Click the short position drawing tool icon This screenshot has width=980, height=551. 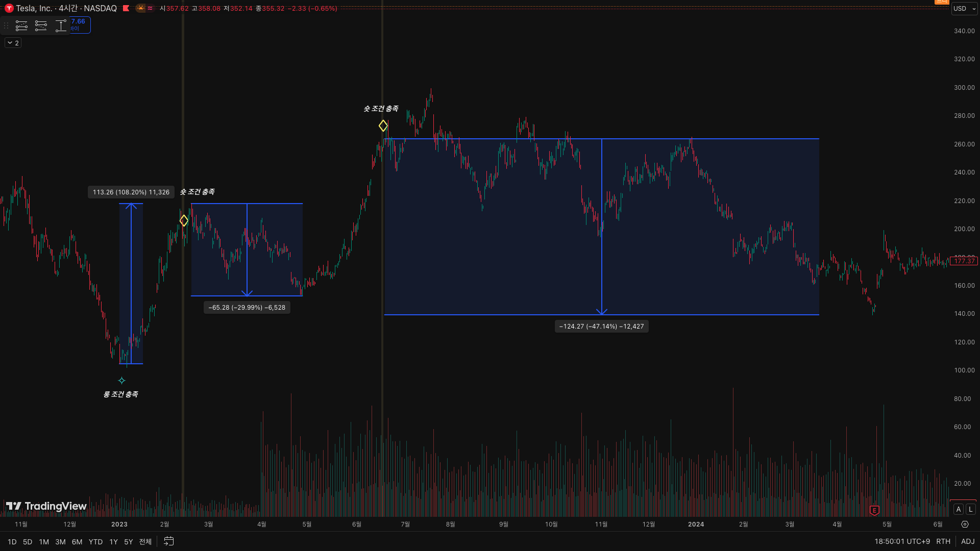pyautogui.click(x=41, y=26)
